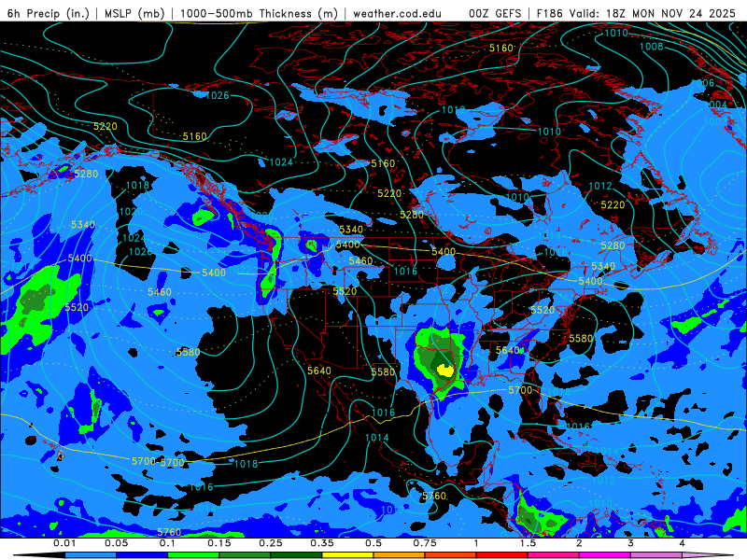Click the light blue 0.01–0.05 legend swatch

point(91,555)
